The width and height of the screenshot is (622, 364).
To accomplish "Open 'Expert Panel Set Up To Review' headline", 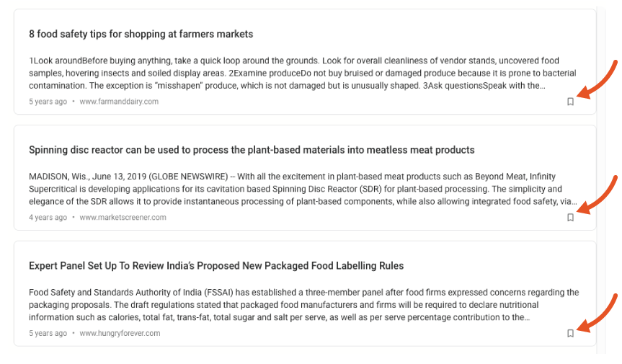I will [216, 266].
